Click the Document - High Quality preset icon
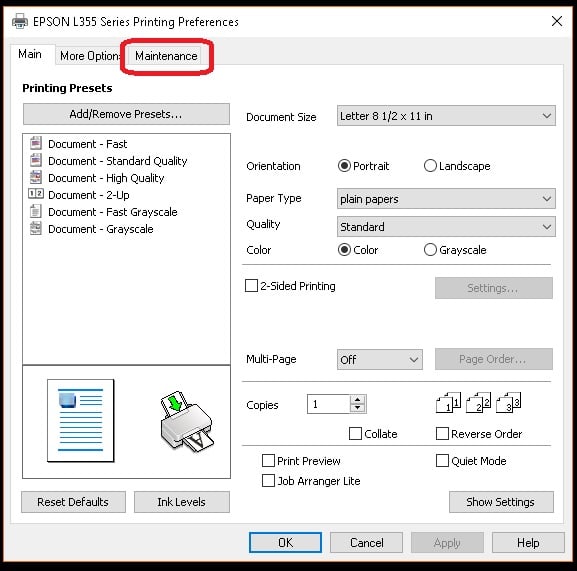 (x=36, y=177)
